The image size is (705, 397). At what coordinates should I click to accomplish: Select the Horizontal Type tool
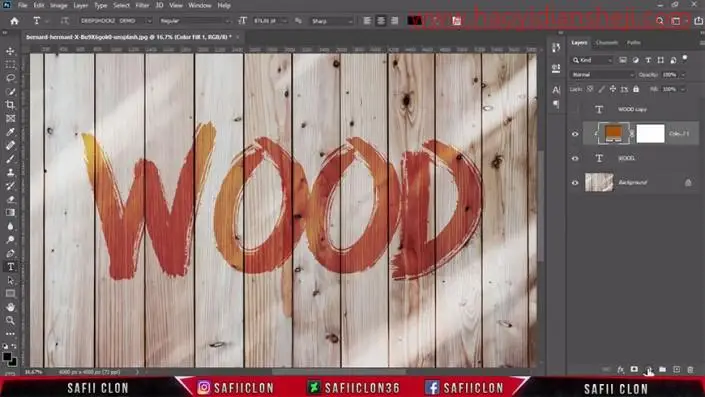coord(10,267)
